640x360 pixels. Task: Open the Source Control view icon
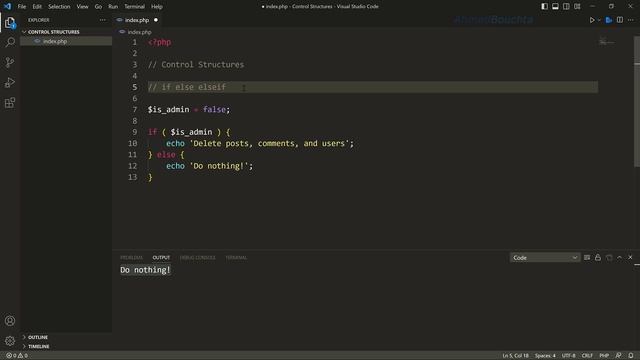10,62
